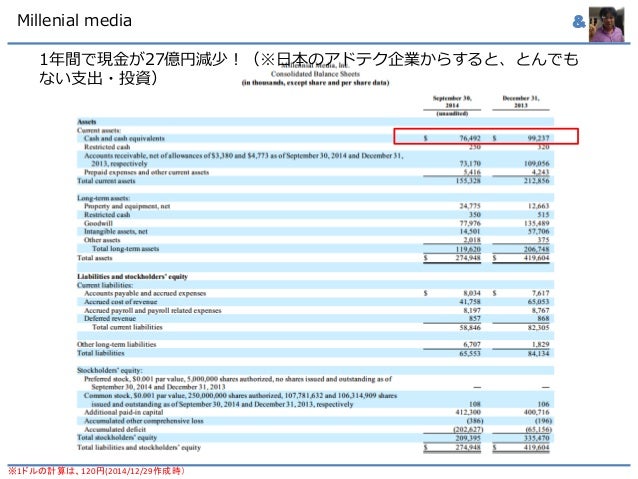Viewport: 638px width, 479px height.
Task: Select the cash value 76,492
Action: (x=470, y=138)
